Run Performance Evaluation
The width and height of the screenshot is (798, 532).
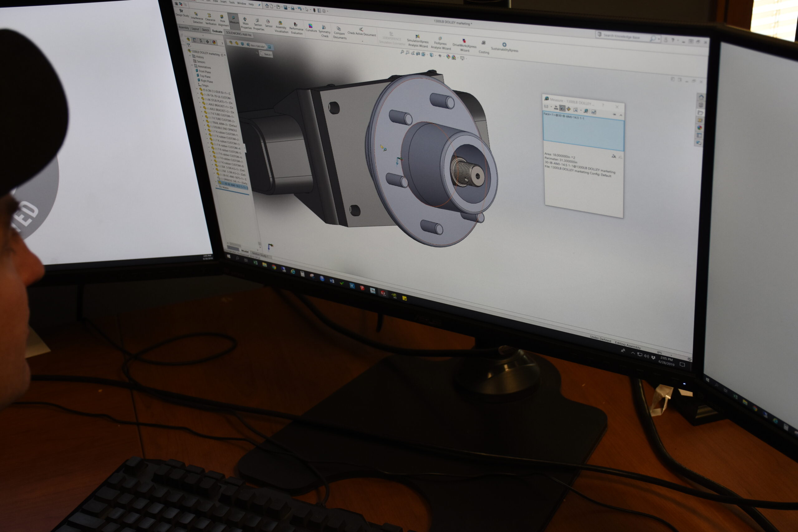click(x=296, y=28)
